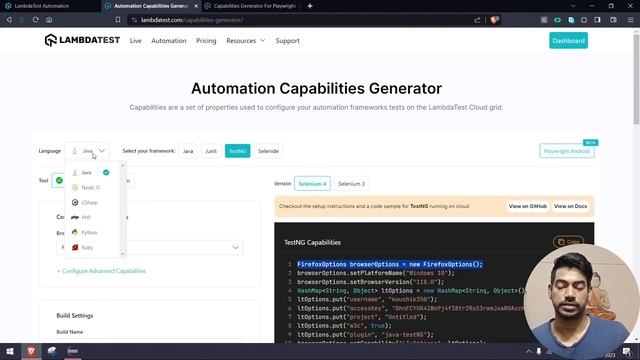Click View on Docs

(570, 206)
